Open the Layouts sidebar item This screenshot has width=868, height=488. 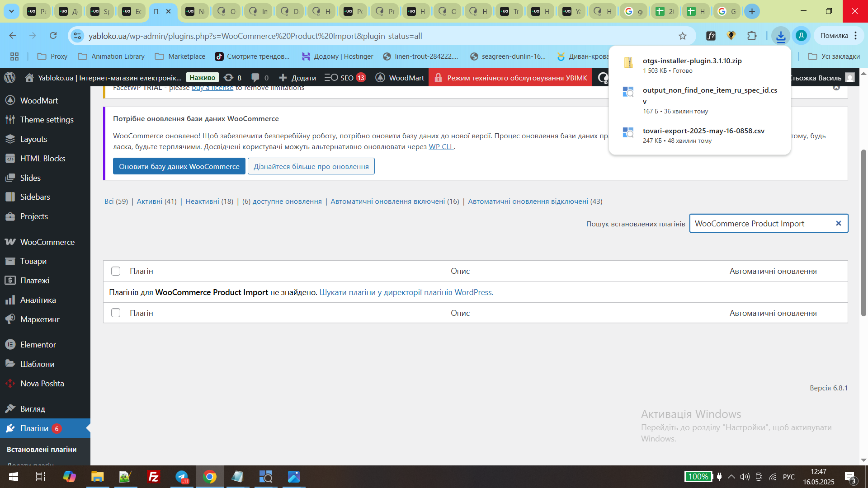point(33,139)
